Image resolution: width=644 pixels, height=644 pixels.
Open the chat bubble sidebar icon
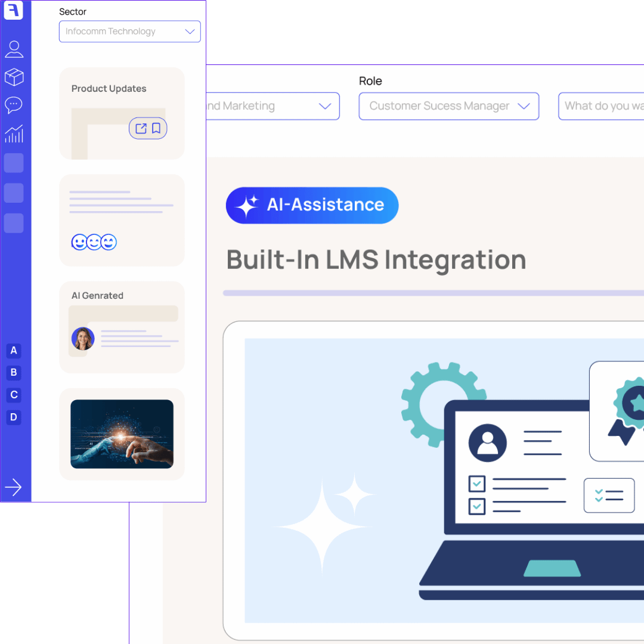pos(14,106)
